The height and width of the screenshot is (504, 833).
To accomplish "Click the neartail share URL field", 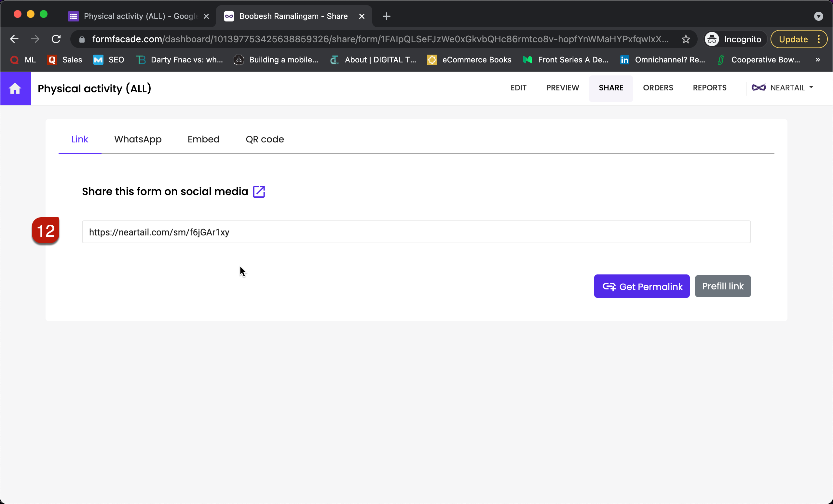I will 416,232.
